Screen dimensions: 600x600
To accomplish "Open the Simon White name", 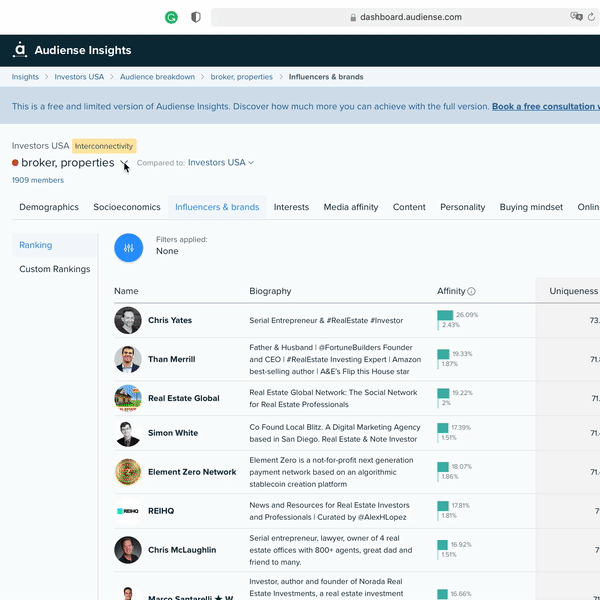I will point(173,433).
